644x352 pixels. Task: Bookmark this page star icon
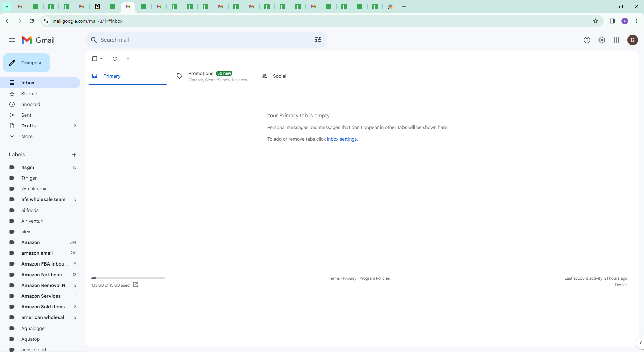(x=596, y=21)
